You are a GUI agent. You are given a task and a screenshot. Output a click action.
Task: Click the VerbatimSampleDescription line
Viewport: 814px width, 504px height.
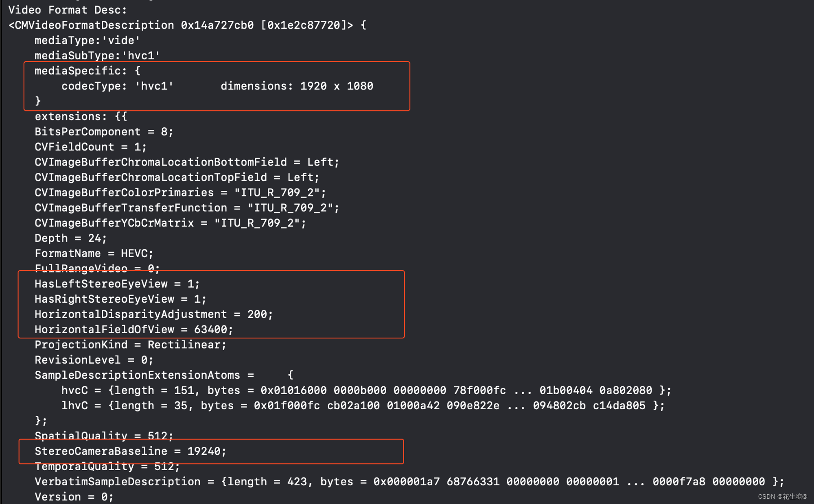(409, 482)
